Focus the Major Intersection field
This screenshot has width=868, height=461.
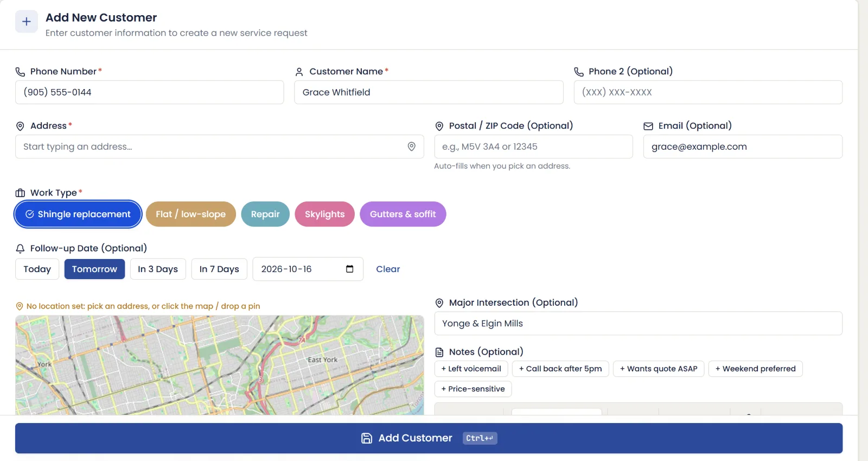(638, 324)
